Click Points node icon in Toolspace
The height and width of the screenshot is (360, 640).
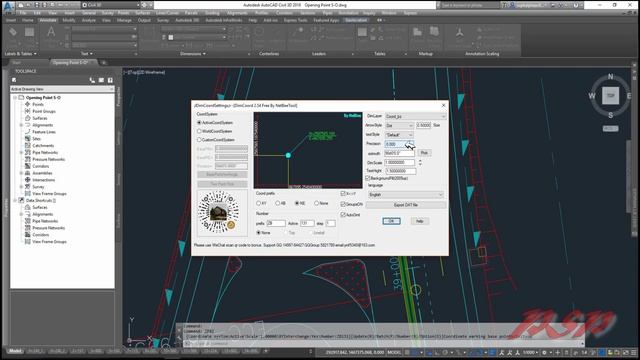28,104
